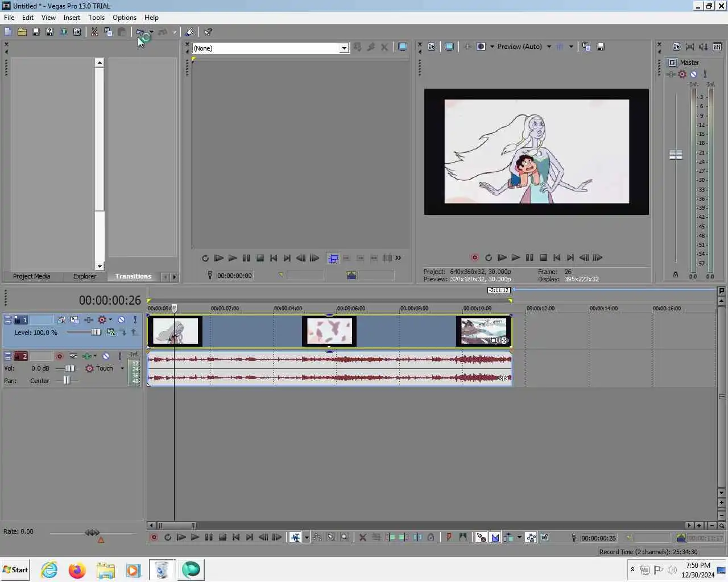Open Split Screen View in video preview
728x582 pixels.
tap(481, 47)
